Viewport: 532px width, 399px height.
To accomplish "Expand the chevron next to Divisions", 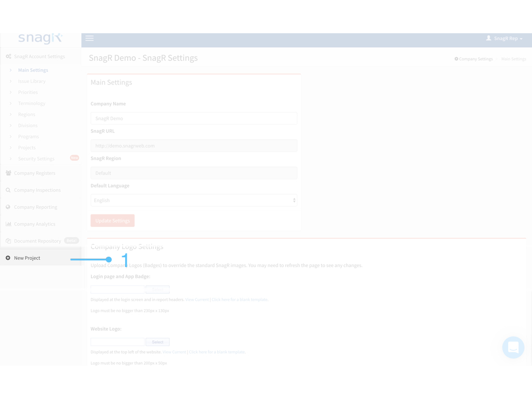I will 10,126.
